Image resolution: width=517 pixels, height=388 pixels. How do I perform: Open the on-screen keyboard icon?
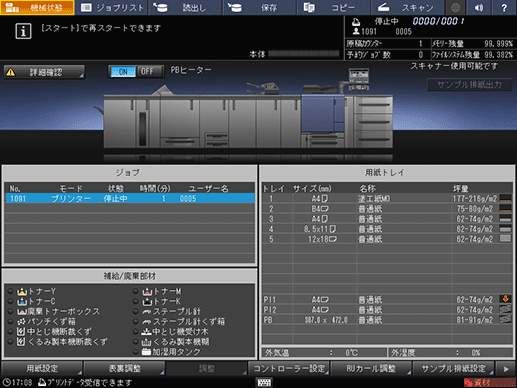[264, 382]
